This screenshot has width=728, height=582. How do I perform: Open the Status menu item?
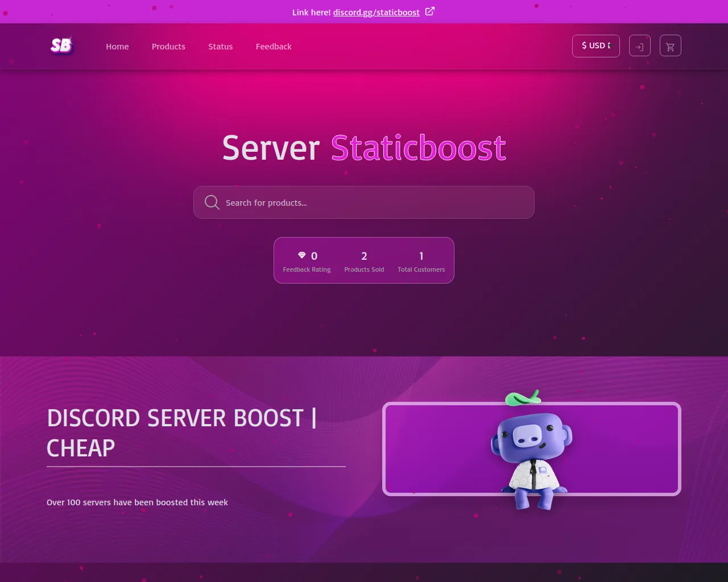click(x=220, y=47)
